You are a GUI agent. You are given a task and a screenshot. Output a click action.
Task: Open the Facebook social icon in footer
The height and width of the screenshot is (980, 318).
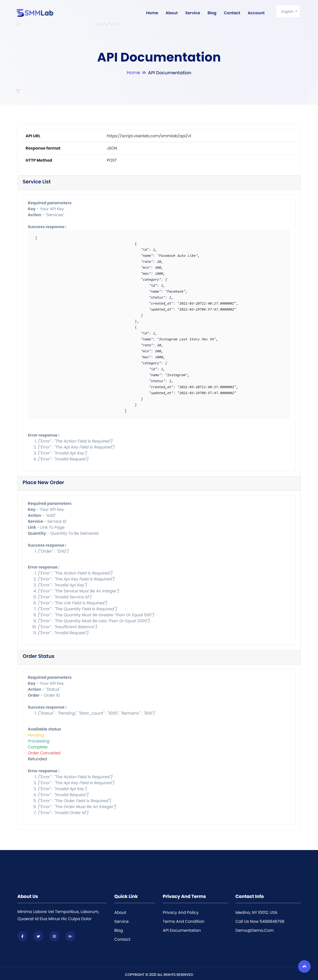click(x=22, y=936)
